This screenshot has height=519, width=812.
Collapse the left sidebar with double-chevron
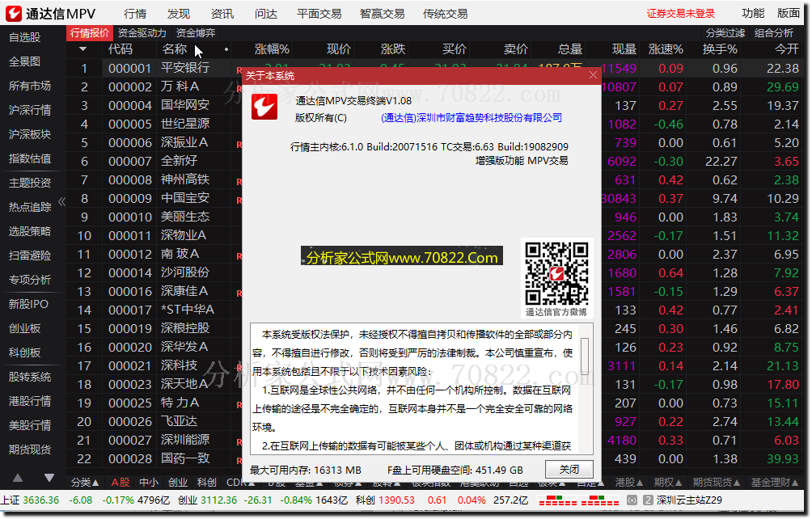click(62, 201)
